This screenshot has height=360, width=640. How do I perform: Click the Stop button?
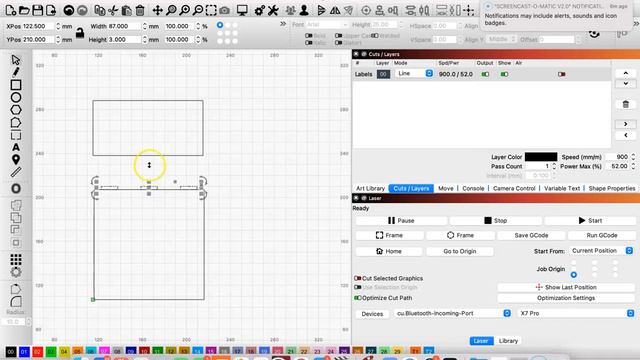click(496, 221)
